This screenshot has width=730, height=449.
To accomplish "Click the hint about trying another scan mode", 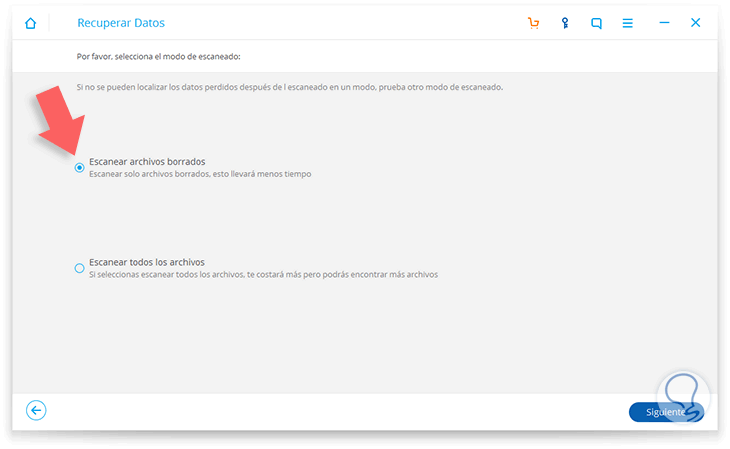I will pos(290,87).
